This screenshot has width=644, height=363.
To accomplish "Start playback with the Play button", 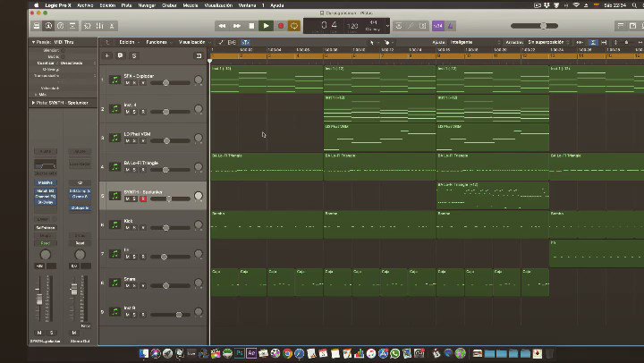I will [267, 26].
